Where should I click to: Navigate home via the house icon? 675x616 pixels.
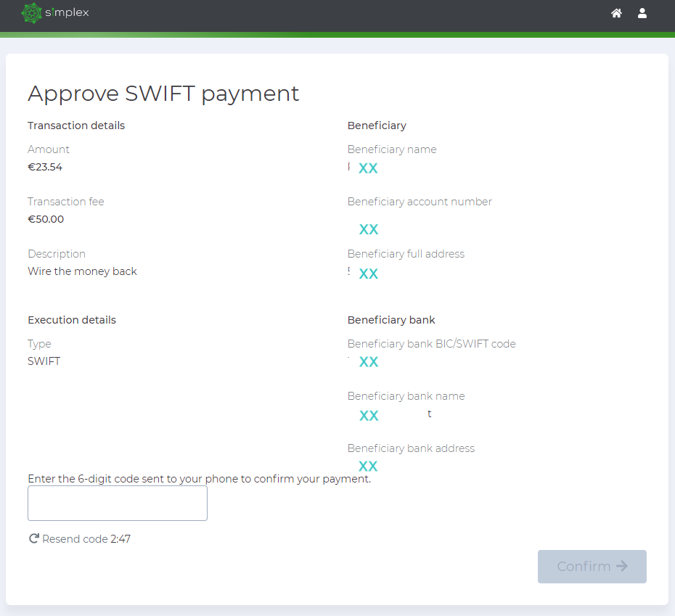616,13
